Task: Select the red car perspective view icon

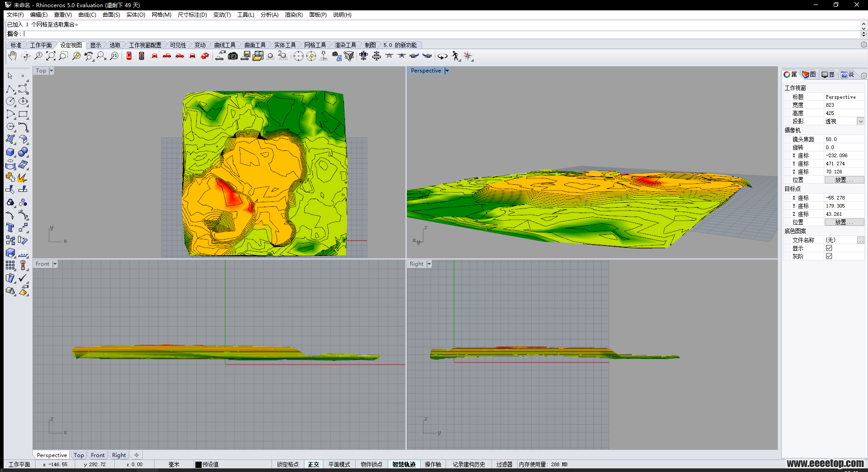Action: pos(205,56)
